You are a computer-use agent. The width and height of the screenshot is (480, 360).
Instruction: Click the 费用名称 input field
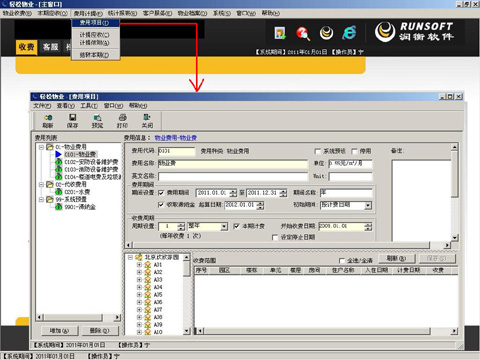(x=233, y=163)
